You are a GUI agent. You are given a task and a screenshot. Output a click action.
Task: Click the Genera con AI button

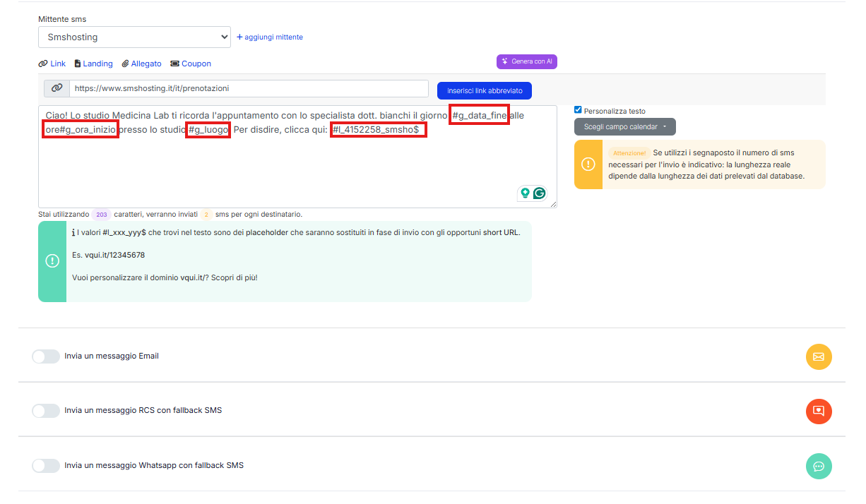[527, 61]
